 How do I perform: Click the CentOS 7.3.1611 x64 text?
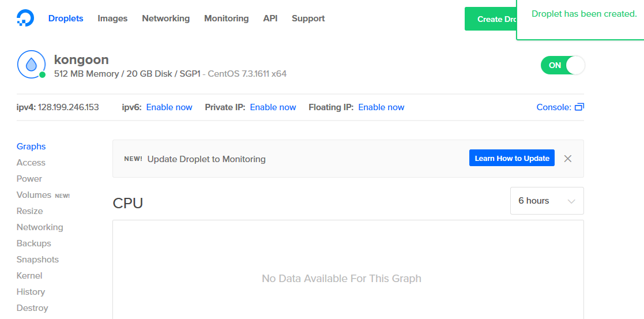point(247,74)
